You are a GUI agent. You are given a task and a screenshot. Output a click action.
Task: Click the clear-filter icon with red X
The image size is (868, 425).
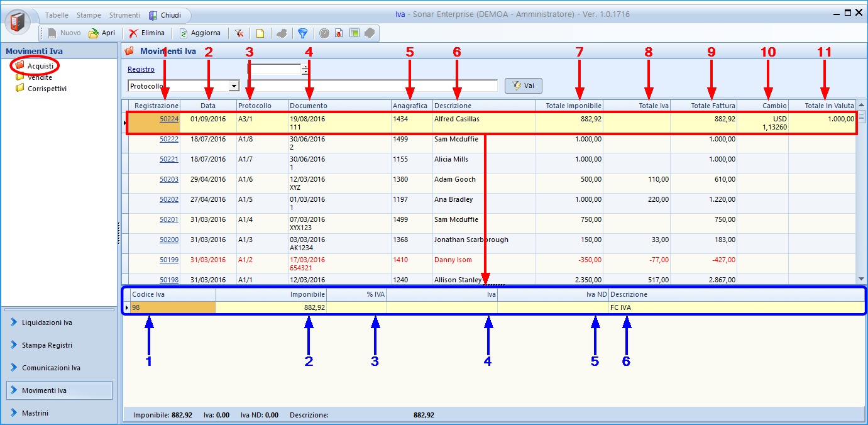[x=239, y=33]
